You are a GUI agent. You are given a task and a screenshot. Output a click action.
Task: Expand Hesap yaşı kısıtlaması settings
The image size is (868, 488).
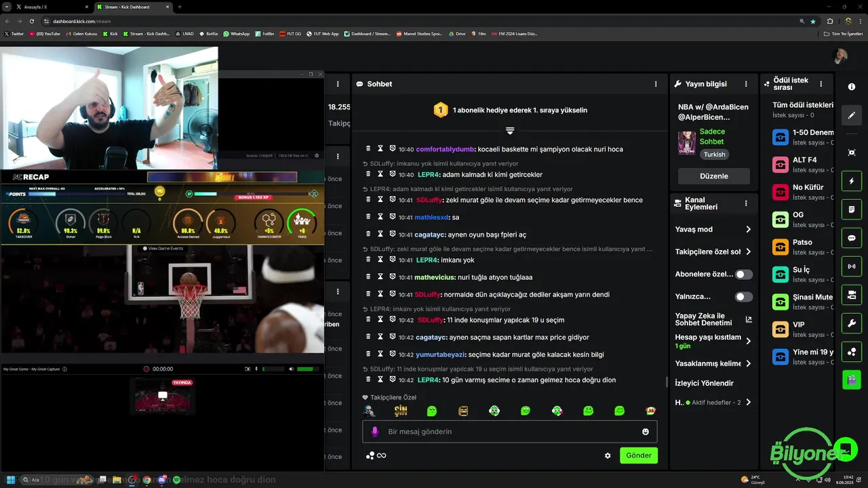click(748, 341)
